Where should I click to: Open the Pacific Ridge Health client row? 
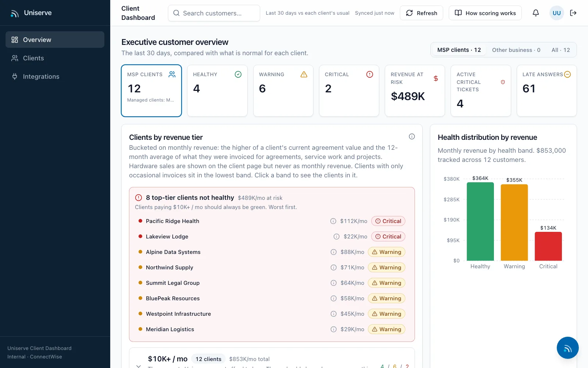[x=272, y=221]
